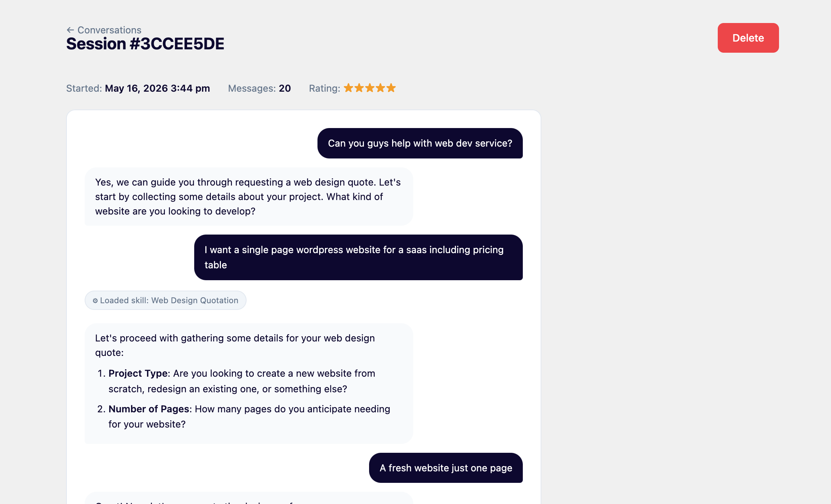Viewport: 831px width, 504px height.
Task: Click the back arrow beside Conversations
Action: tap(70, 30)
